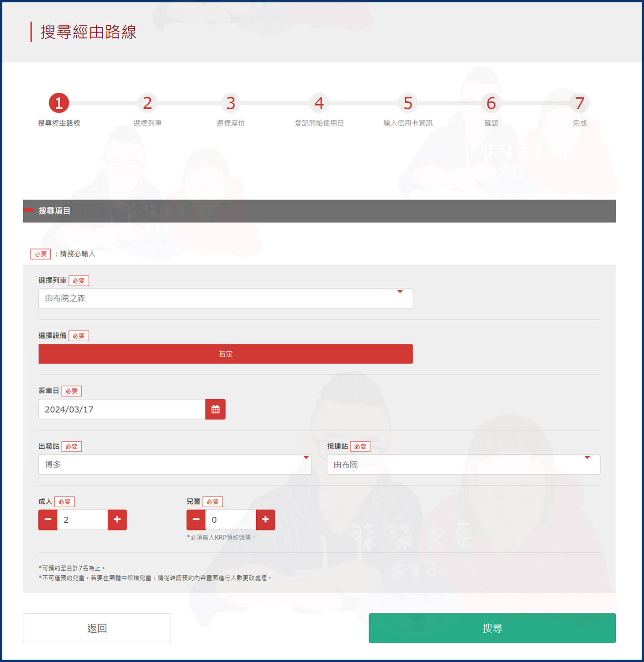The image size is (644, 662).
Task: Click the adult count field showing 2
Action: 82,519
